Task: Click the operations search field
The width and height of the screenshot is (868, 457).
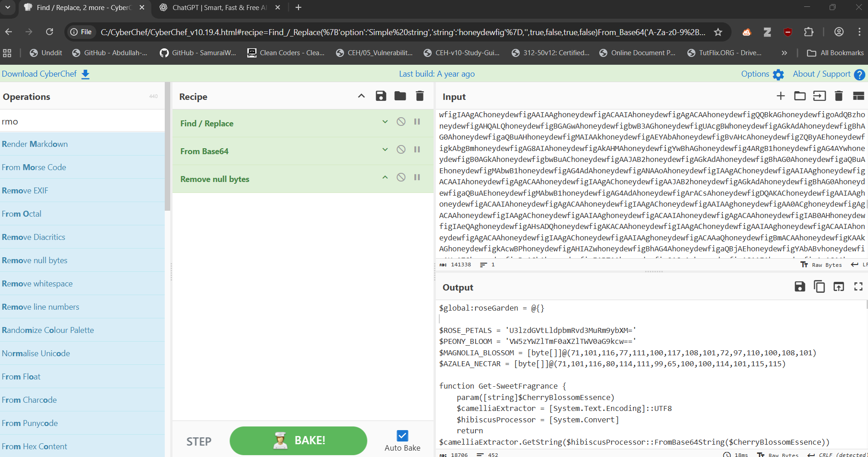Action: tap(82, 122)
